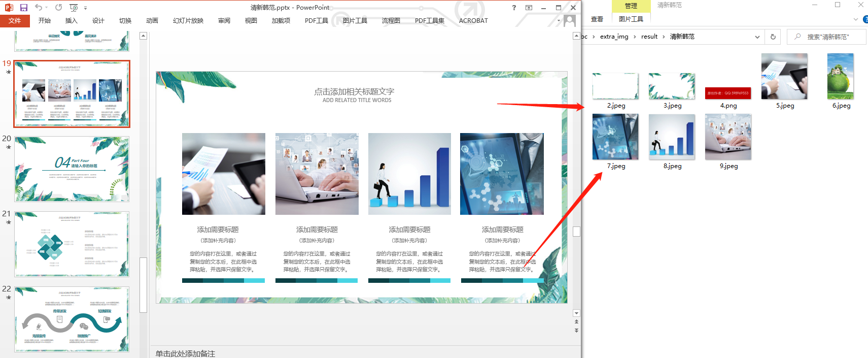Open the 查看 tab in File Explorer

(597, 19)
